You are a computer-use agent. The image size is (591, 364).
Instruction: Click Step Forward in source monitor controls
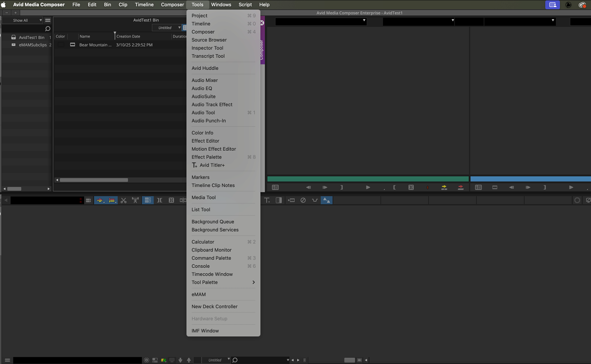coord(325,187)
